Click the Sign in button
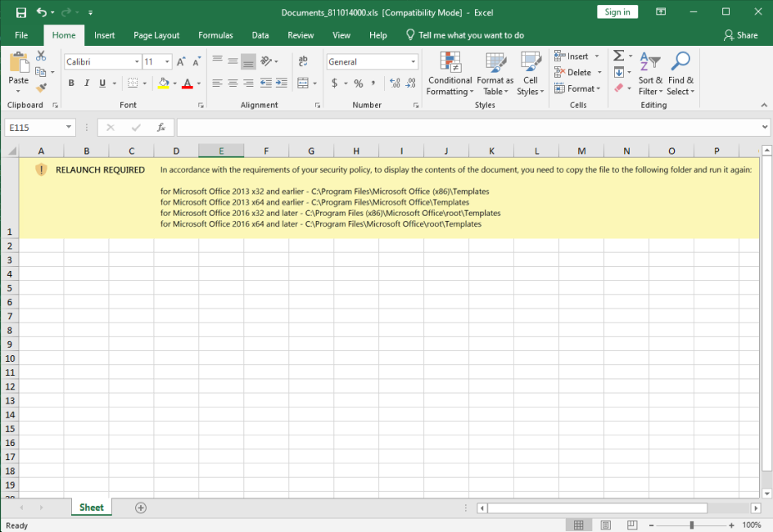The image size is (773, 532). point(617,12)
